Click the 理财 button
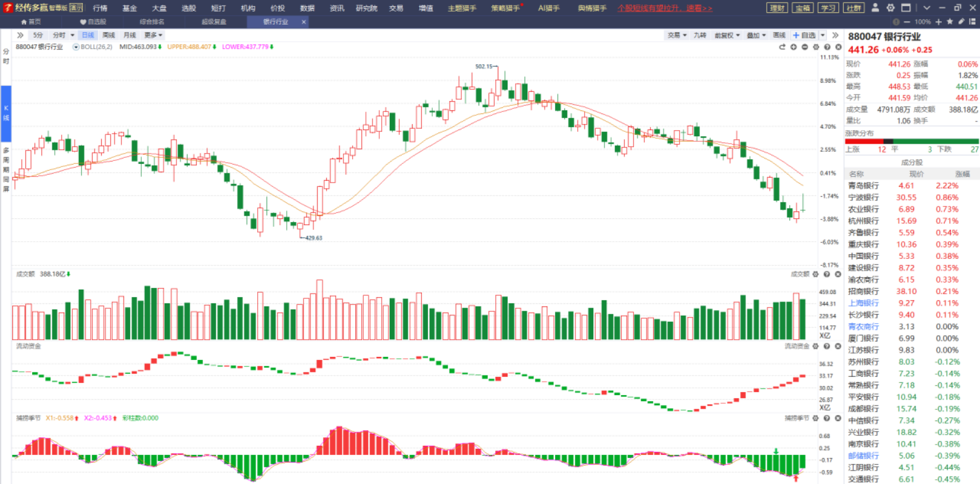This screenshot has height=484, width=980. [777, 8]
